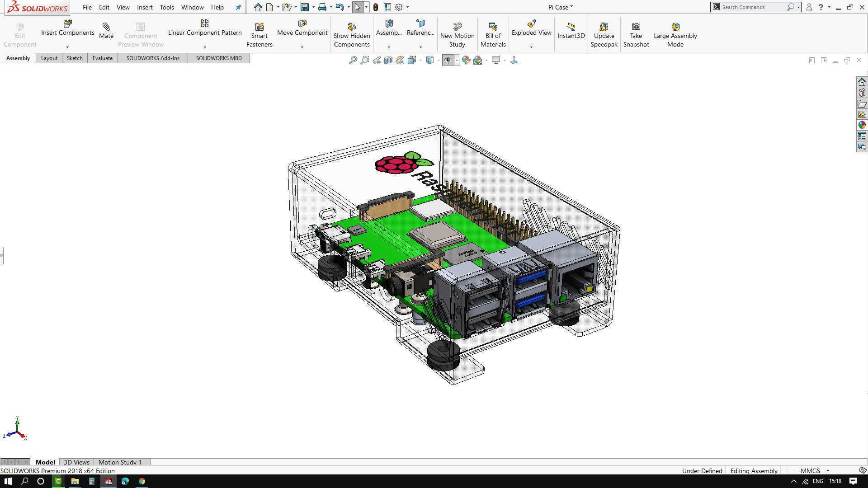Click the Search Commands field

coord(753,7)
